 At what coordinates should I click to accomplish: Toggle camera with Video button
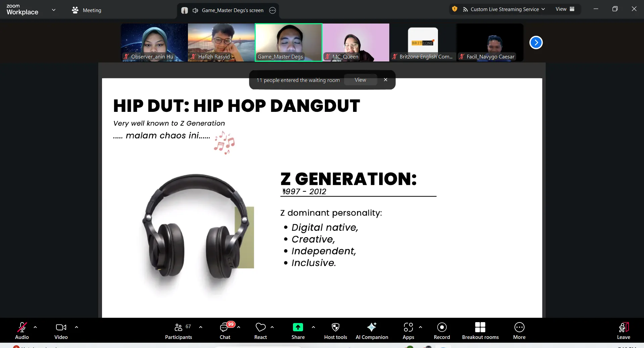coord(61,331)
